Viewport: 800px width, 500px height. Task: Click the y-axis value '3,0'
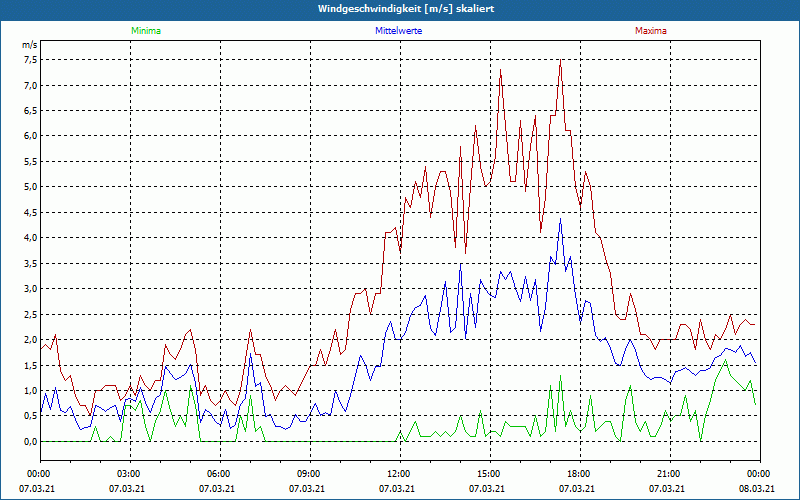point(30,289)
